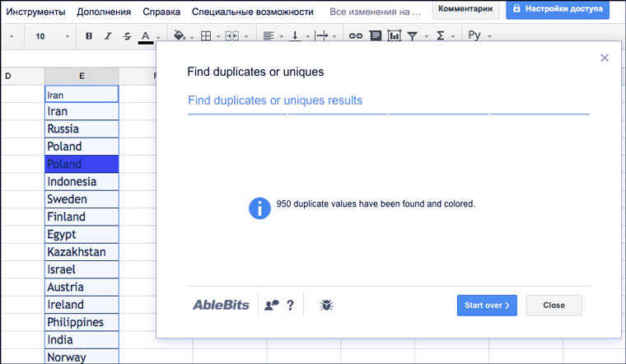The image size is (626, 364).
Task: Open horizontal align options
Action: (269, 36)
